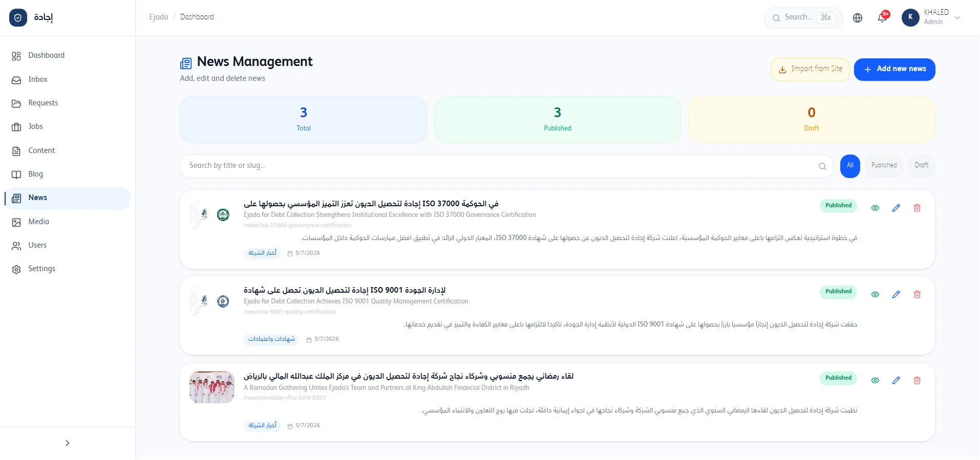Click the Import from Site button
Screen dimensions: 980x460
coord(811,69)
